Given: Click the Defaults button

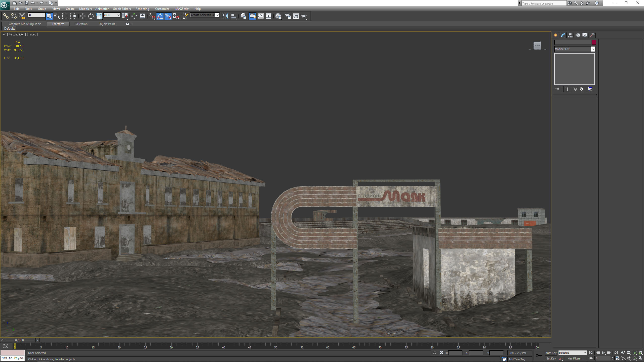Looking at the screenshot, I should click(10, 29).
